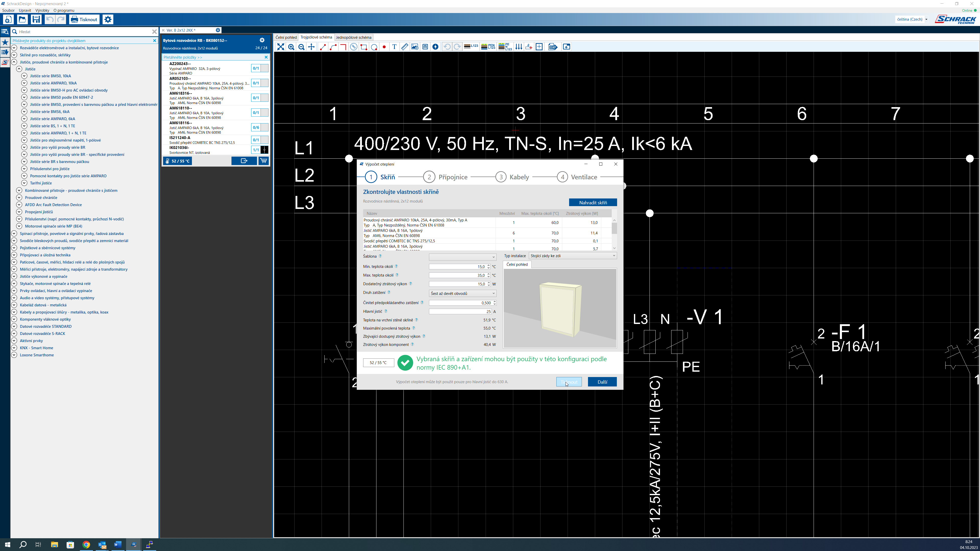980x551 pixels.
Task: Click the help icon next to Druh zatížení
Action: tap(389, 292)
